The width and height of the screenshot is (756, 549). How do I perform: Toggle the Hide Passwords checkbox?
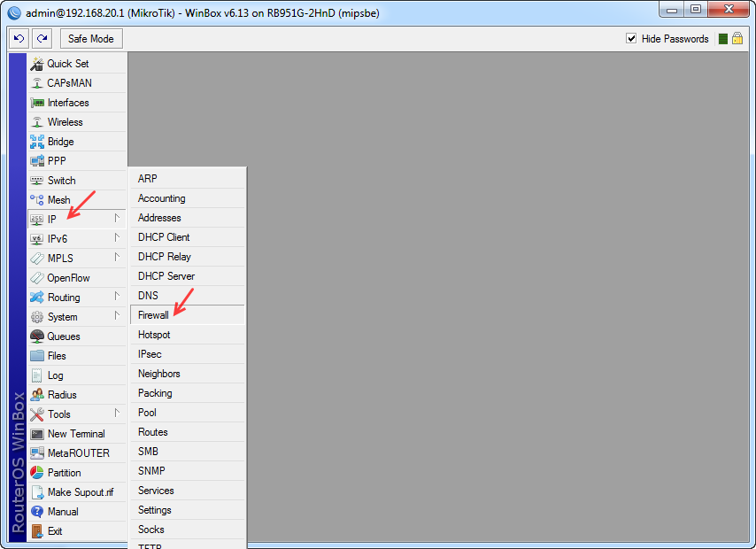631,39
